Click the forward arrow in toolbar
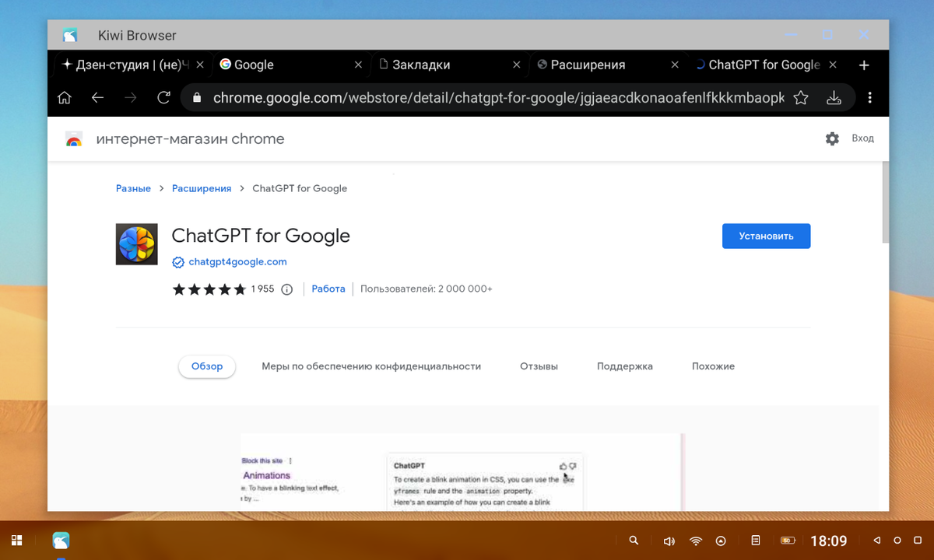 [x=130, y=98]
